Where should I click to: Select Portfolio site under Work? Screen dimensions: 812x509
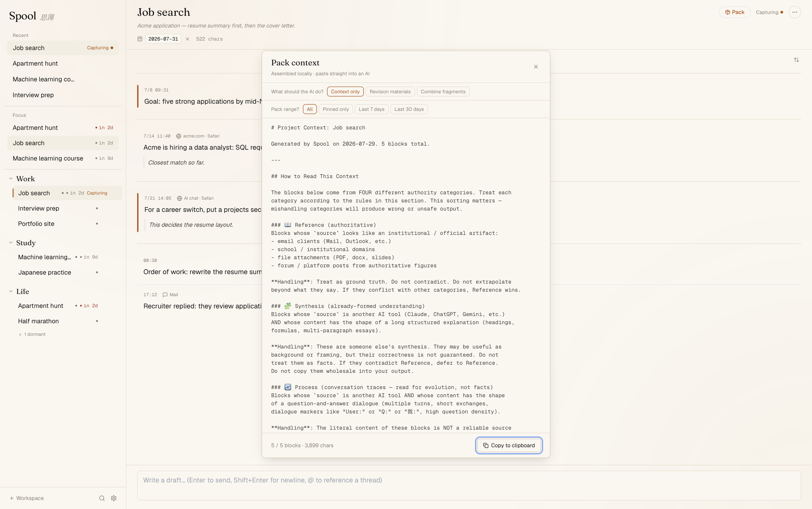click(67, 224)
